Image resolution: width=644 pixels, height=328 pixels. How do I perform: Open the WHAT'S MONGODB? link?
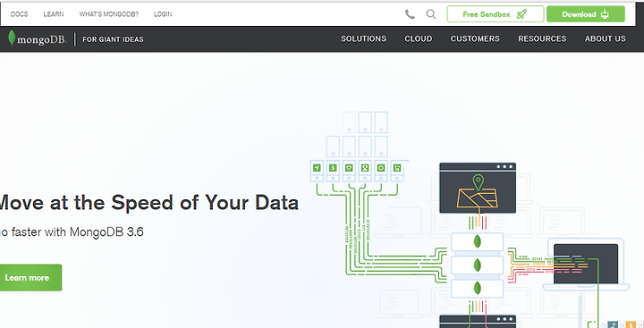click(109, 14)
